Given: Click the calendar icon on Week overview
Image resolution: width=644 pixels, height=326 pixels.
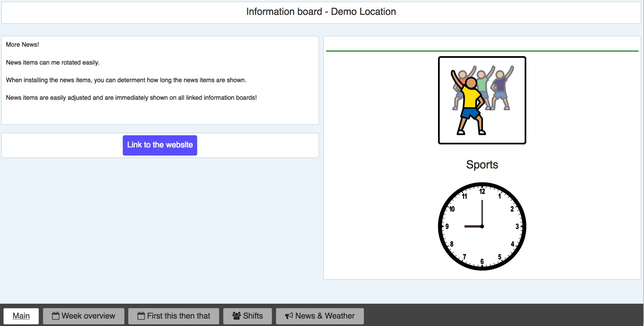Looking at the screenshot, I should [55, 316].
